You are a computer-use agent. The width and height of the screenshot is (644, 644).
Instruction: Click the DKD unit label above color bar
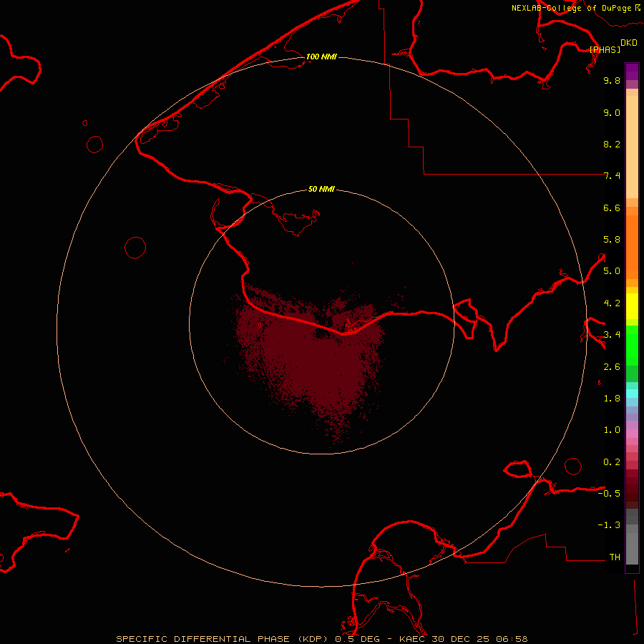point(629,42)
